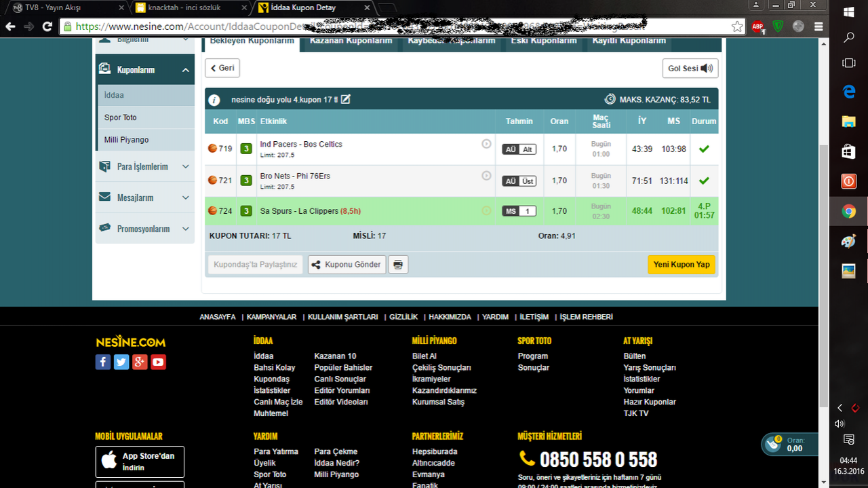
Task: Toggle the Gol Sesi sound button
Action: [690, 69]
